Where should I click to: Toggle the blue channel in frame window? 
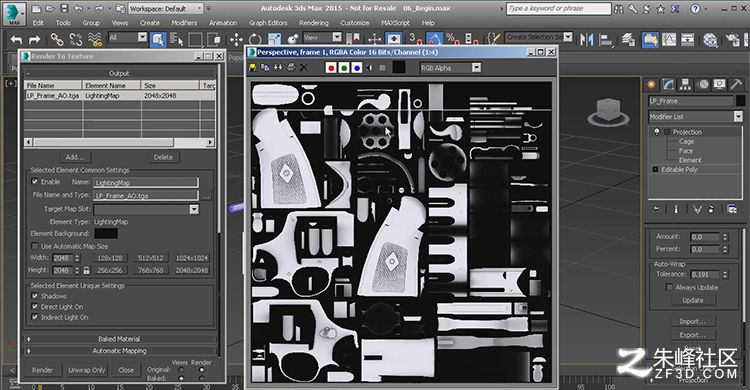click(x=356, y=68)
